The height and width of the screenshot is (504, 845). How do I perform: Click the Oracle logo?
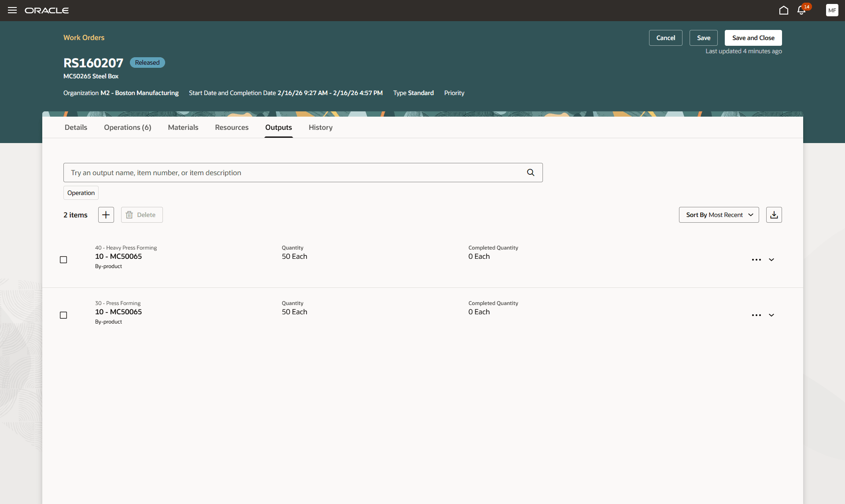pyautogui.click(x=47, y=11)
